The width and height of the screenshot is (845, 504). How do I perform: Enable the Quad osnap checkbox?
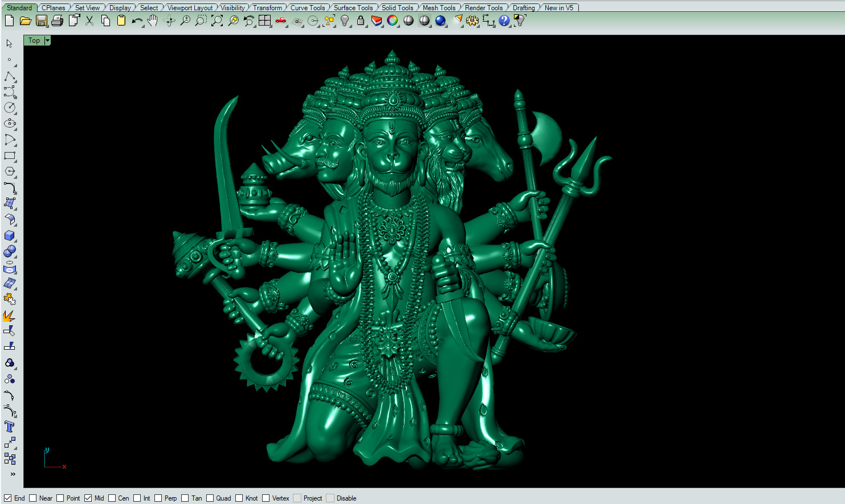pyautogui.click(x=210, y=498)
